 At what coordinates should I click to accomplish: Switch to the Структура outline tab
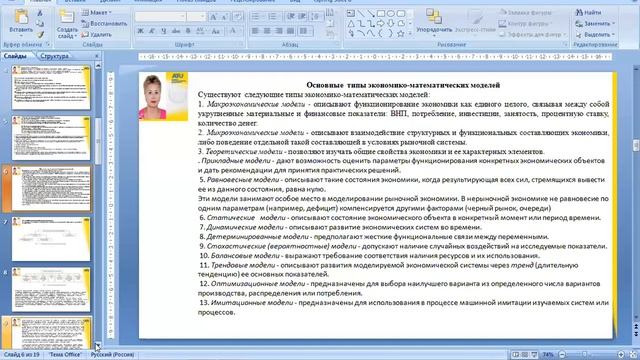tap(55, 56)
